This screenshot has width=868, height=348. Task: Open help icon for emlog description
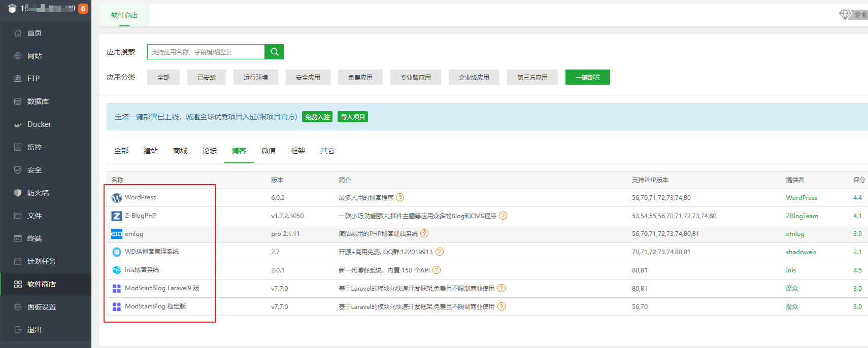[x=424, y=233]
